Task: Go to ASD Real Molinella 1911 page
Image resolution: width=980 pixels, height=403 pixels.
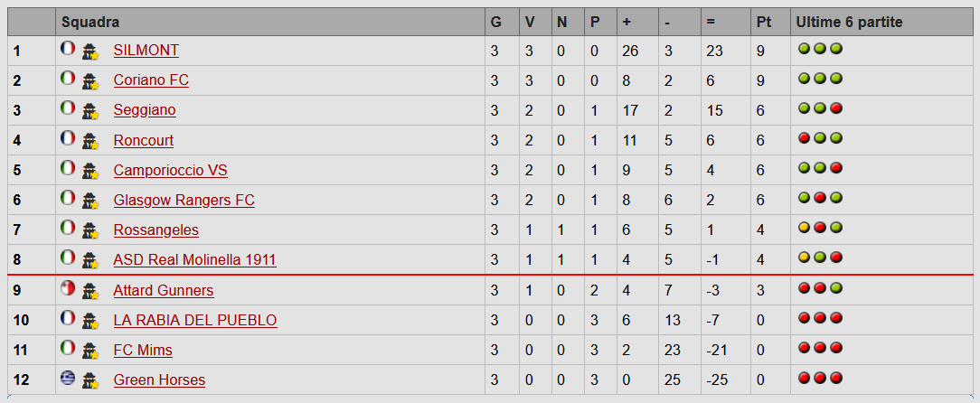Action: coord(194,260)
